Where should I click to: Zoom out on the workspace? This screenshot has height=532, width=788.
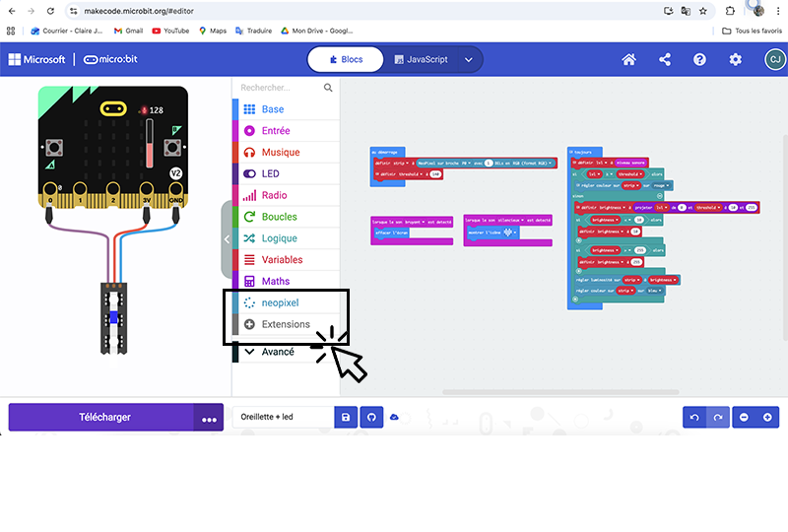point(744,417)
